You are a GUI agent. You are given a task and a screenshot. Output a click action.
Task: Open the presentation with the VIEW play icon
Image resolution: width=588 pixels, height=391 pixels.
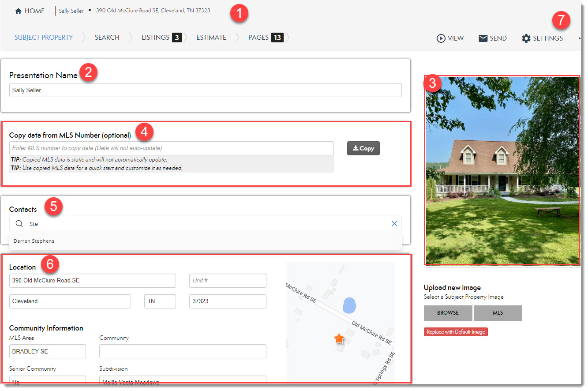[x=441, y=38]
